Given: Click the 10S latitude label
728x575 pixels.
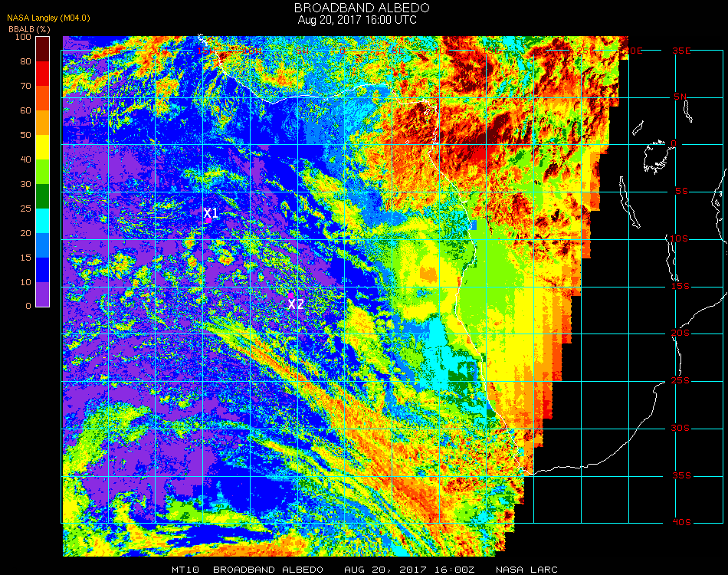Looking at the screenshot, I should (x=679, y=238).
